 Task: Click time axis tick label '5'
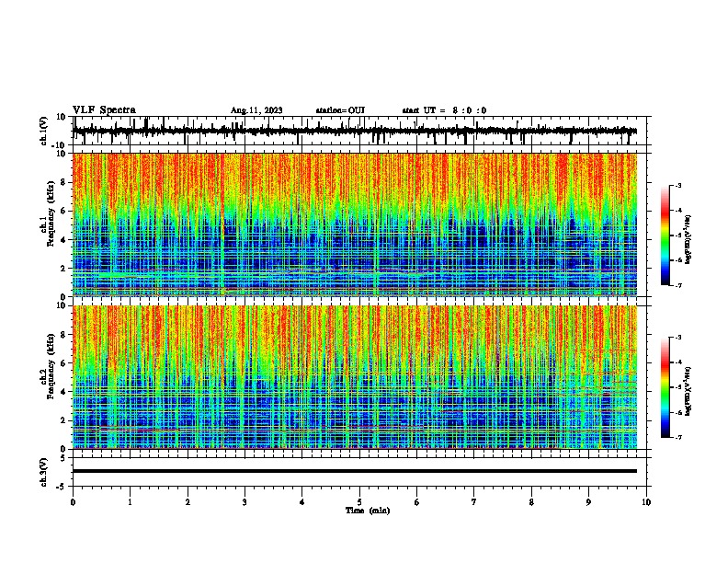coord(359,502)
